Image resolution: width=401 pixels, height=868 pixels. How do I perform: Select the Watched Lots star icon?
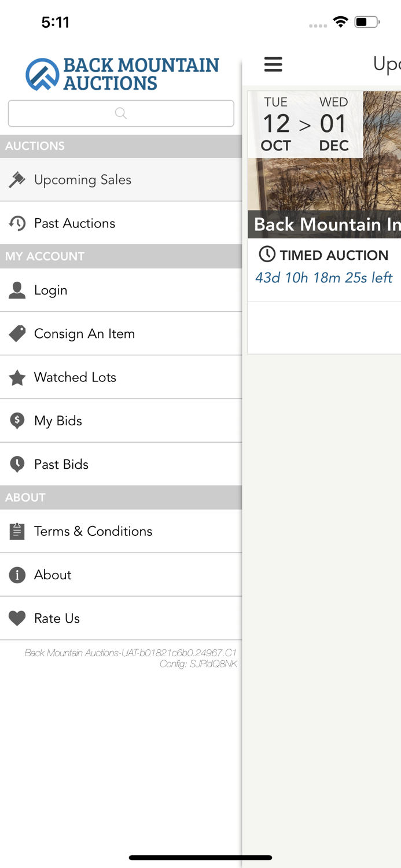click(17, 377)
